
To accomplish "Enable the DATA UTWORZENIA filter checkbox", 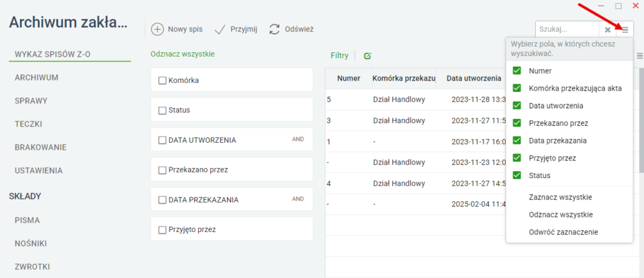I will coord(162,140).
